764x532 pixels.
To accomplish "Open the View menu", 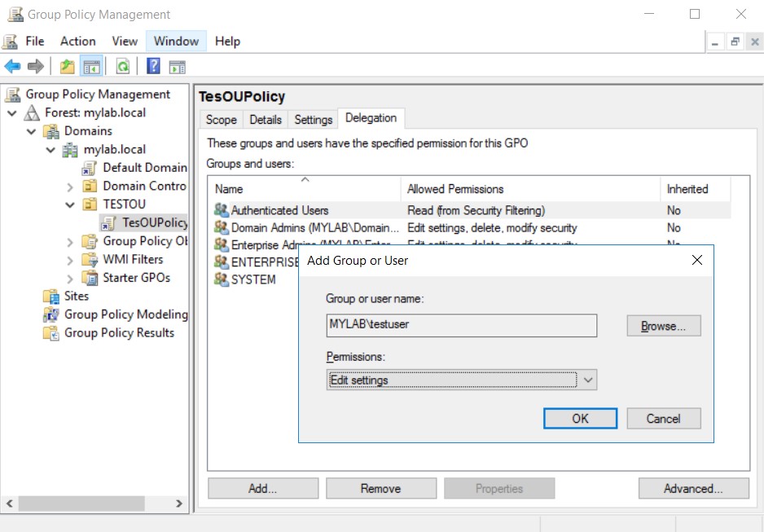I will (x=125, y=42).
